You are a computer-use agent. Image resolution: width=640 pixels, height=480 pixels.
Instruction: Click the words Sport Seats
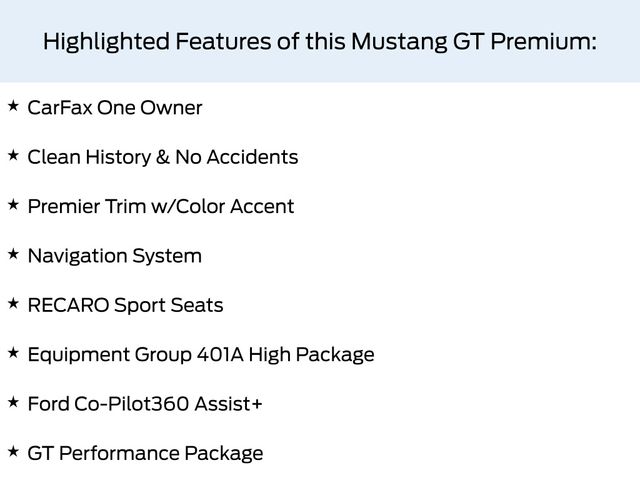pos(170,305)
